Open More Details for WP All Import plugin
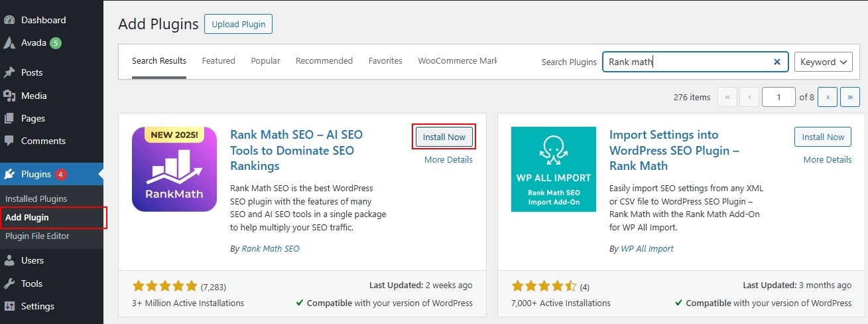Image resolution: width=868 pixels, height=324 pixels. (827, 159)
